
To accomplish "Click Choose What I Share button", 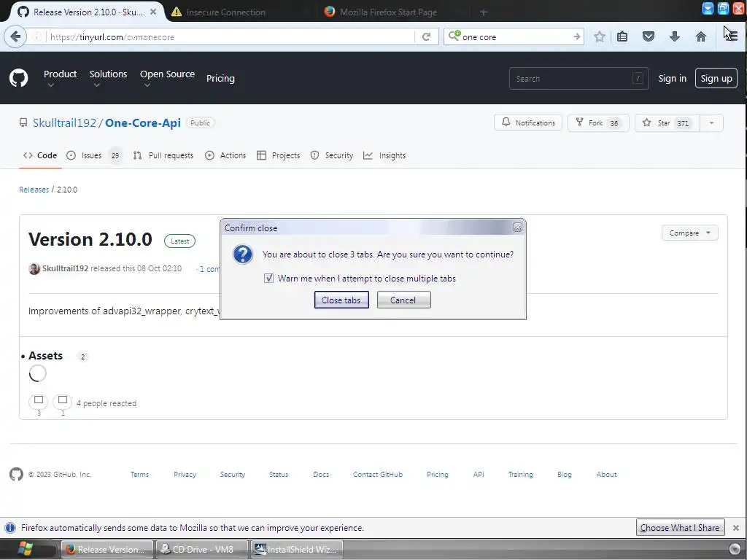I will point(680,528).
